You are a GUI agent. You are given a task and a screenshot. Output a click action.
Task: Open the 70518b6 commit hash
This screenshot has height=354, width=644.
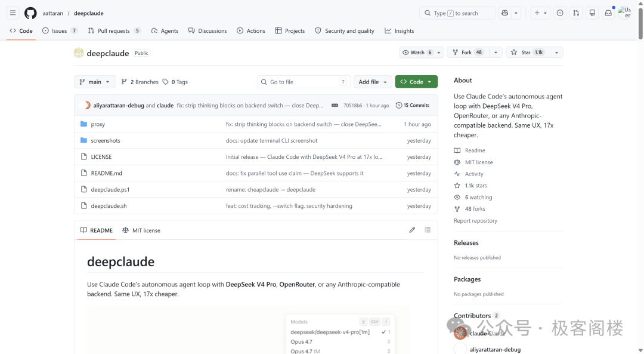pyautogui.click(x=353, y=105)
